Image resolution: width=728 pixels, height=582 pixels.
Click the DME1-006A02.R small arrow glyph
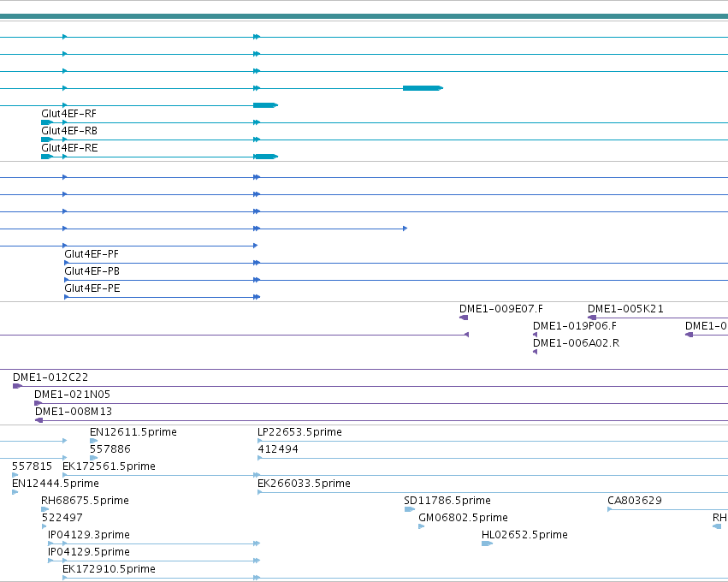tap(535, 352)
